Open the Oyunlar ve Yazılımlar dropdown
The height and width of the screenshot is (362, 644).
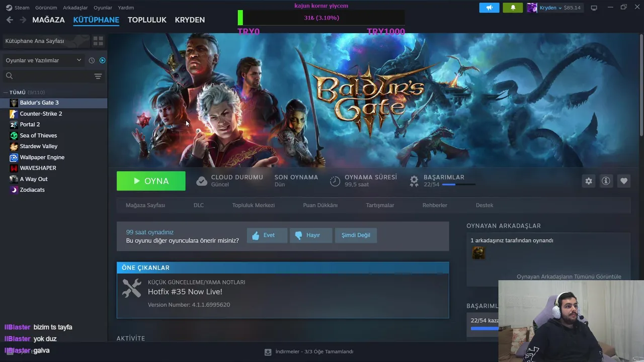point(43,60)
